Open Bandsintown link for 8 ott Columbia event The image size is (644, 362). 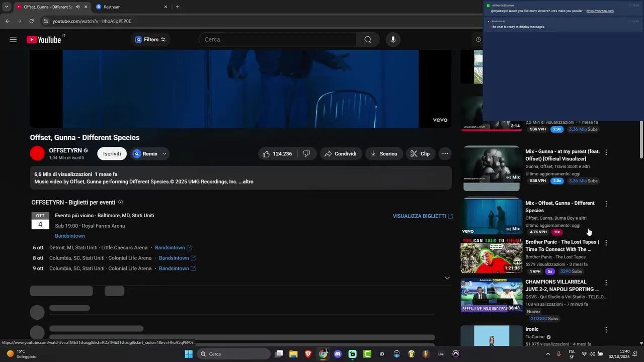pos(177,258)
